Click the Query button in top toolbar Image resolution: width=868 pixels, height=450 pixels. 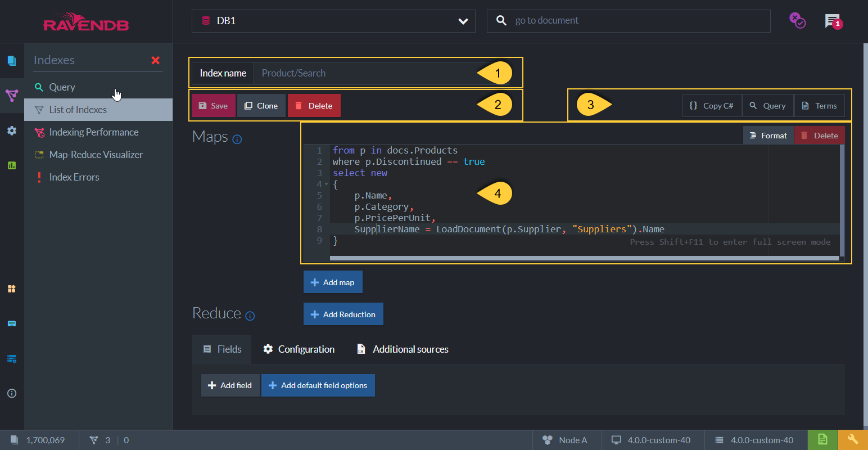[768, 106]
